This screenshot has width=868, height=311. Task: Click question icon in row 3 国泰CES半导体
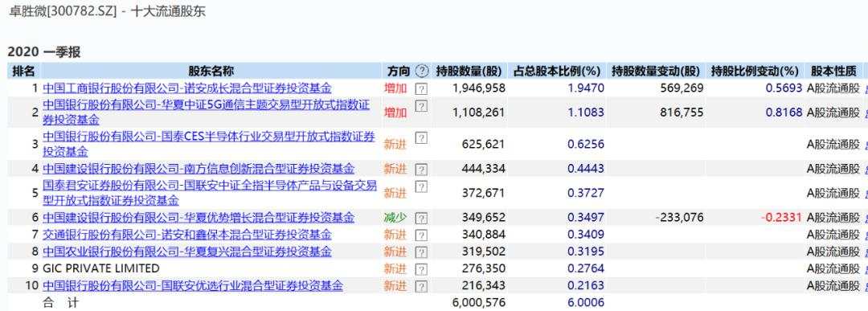(421, 138)
